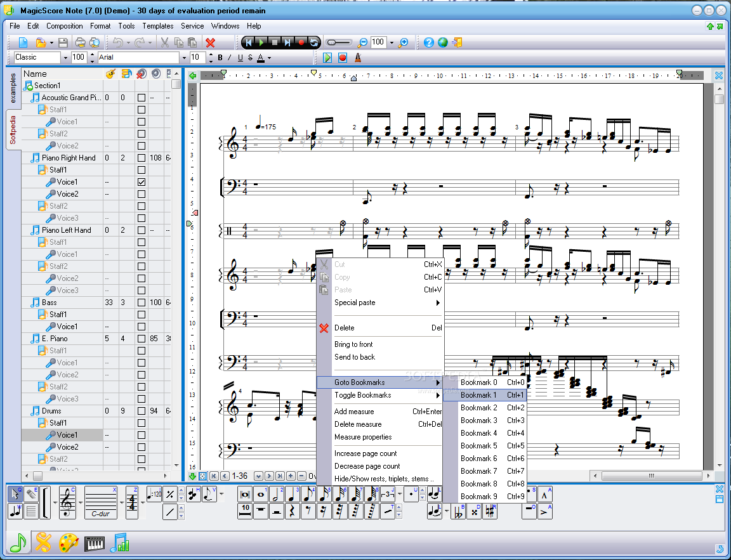This screenshot has width=731, height=560.
Task: Click the red record button in transport
Action: [x=301, y=42]
